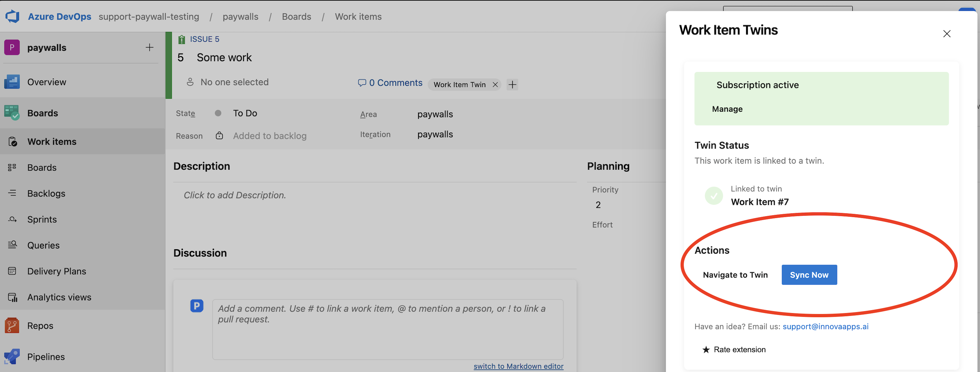Open the Iteration path field paywalls
Image resolution: width=980 pixels, height=372 pixels.
tap(435, 135)
